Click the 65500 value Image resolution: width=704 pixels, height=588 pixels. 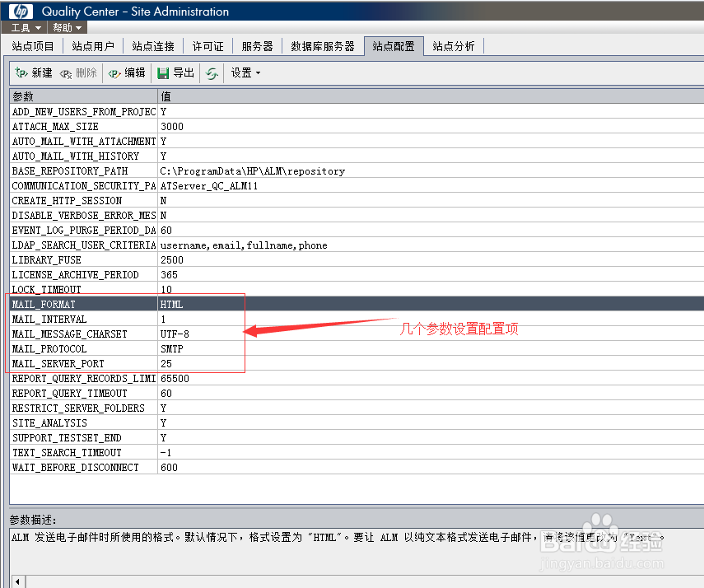[x=175, y=379]
